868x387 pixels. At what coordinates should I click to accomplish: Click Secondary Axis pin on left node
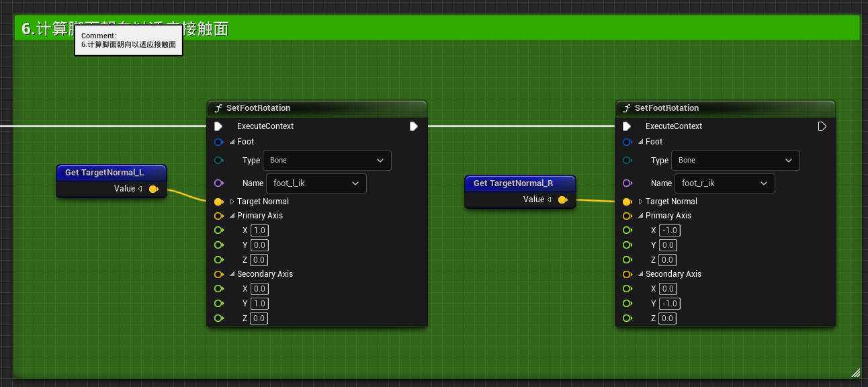coord(218,274)
